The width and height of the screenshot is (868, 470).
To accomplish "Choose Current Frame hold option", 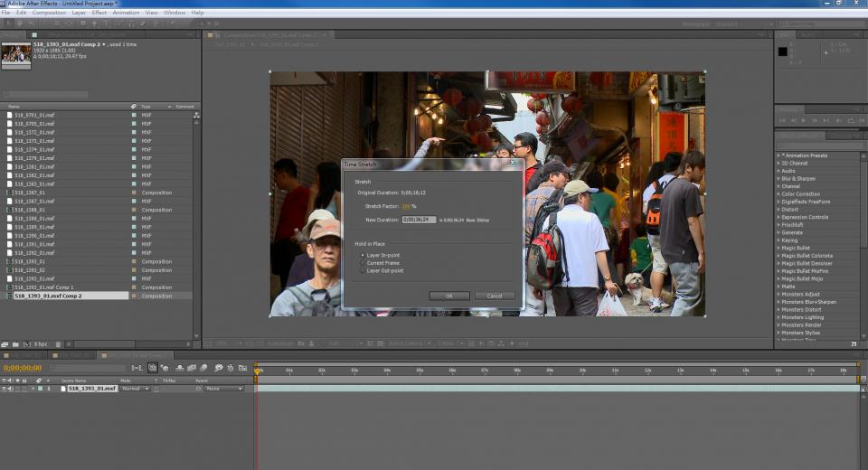I will coord(363,263).
